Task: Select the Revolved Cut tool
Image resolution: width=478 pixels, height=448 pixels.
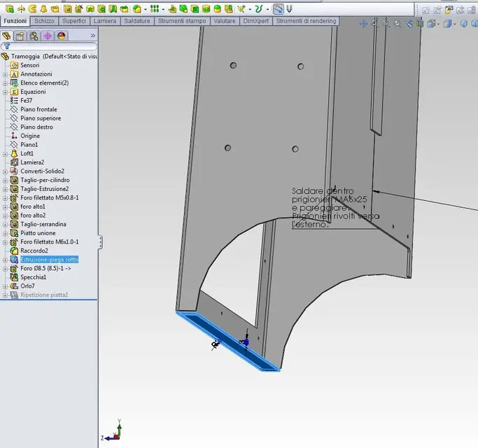Action: pyautogui.click(x=90, y=9)
